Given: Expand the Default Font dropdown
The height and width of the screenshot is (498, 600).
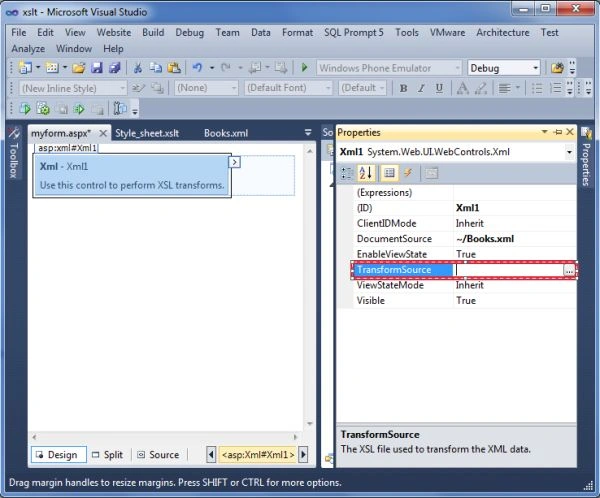Looking at the screenshot, I should (288, 88).
